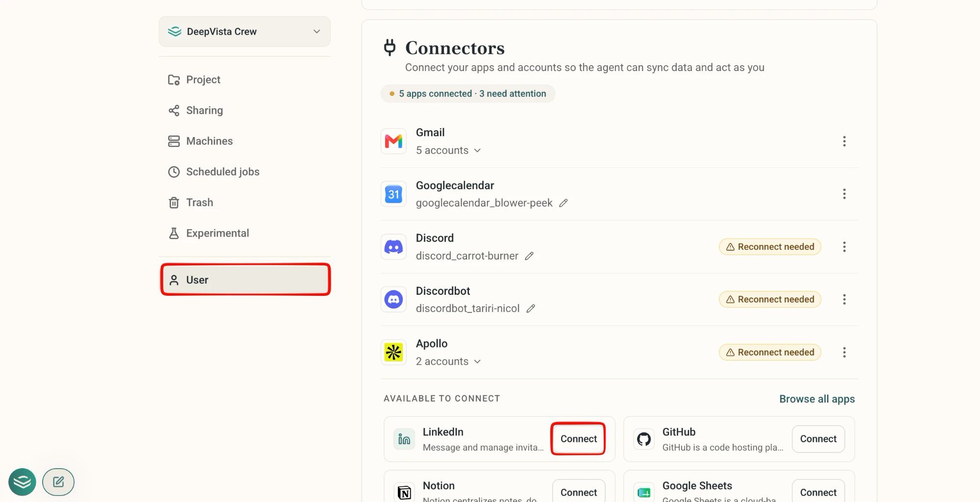Click the AVAILABLE TO CONNECT heading
This screenshot has width=980, height=502.
[x=441, y=399]
